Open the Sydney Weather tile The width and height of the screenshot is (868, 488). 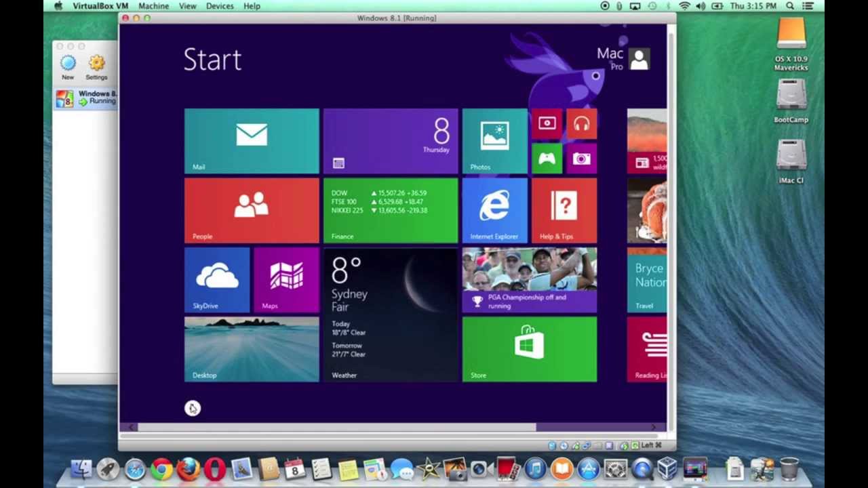391,314
